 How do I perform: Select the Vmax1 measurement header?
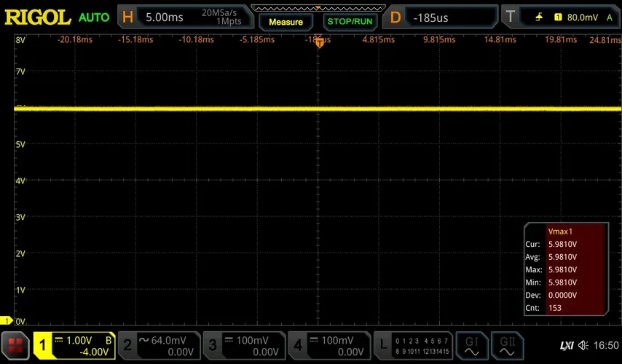point(560,232)
